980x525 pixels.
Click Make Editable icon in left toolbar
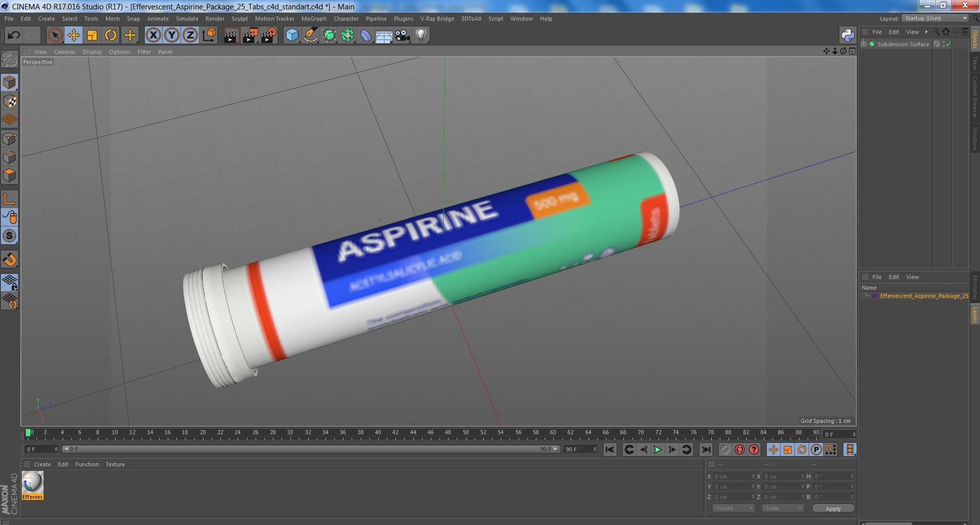tap(9, 60)
